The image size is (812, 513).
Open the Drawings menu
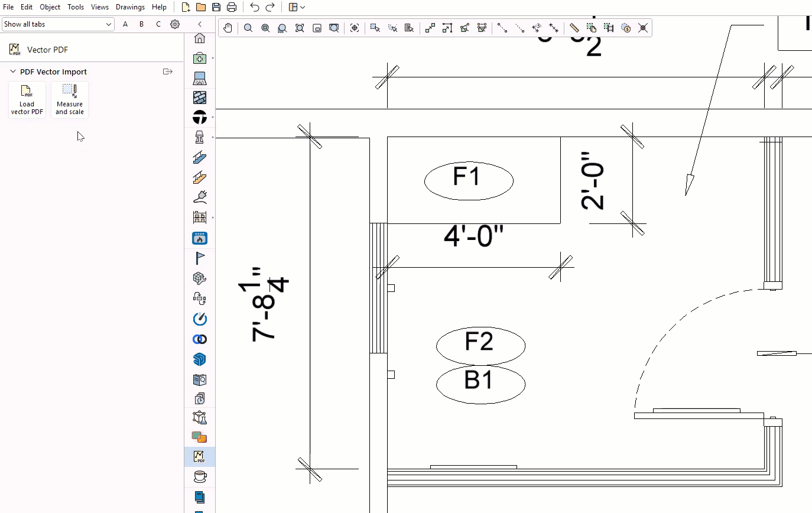tap(130, 7)
